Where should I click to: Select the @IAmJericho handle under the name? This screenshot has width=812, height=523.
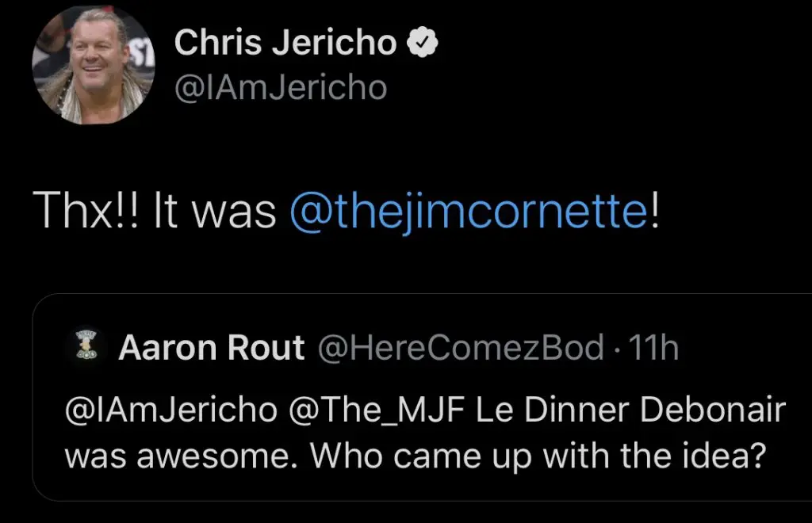tap(280, 87)
